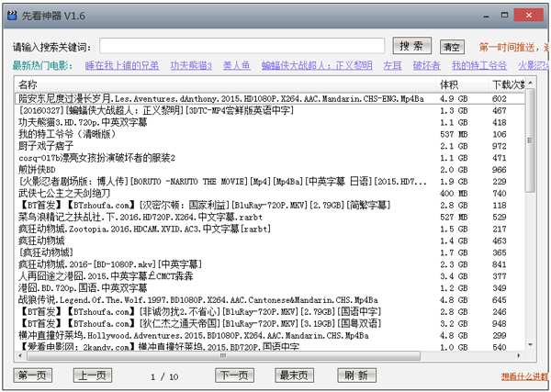Select row 功夫熊猫3.HD.720p.中英双字幕

click(270, 122)
